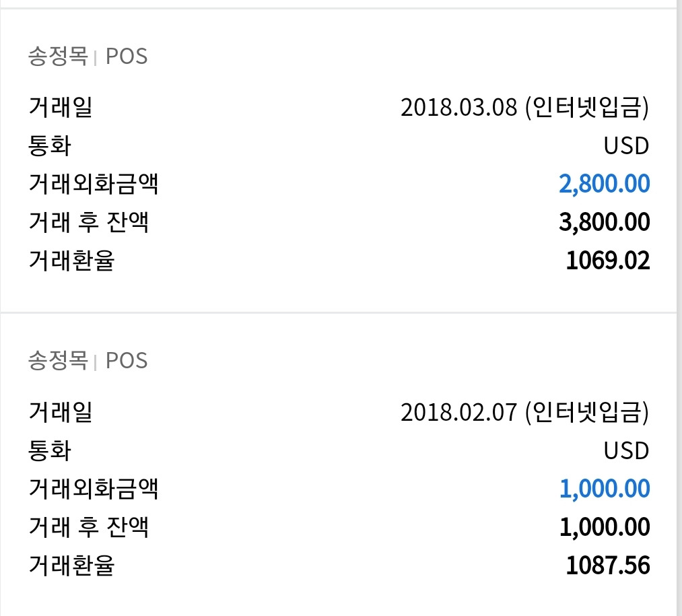Click the 거래 후 잔액 balance 1,000.00
The width and height of the screenshot is (682, 616).
[604, 526]
